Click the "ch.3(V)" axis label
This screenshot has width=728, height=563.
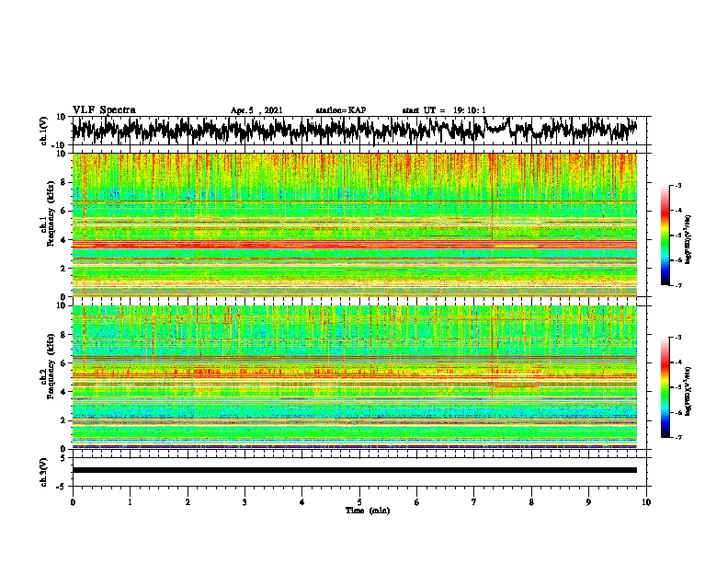coord(44,472)
